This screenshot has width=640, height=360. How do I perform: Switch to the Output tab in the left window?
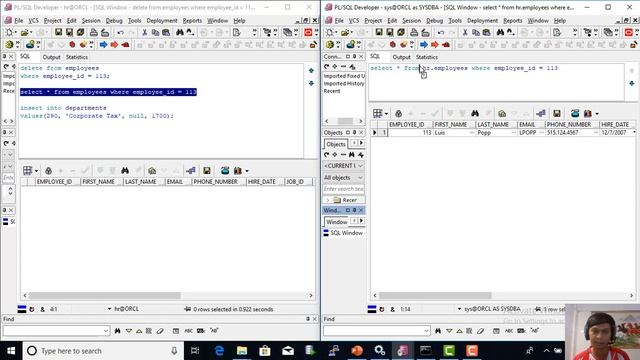coord(51,57)
